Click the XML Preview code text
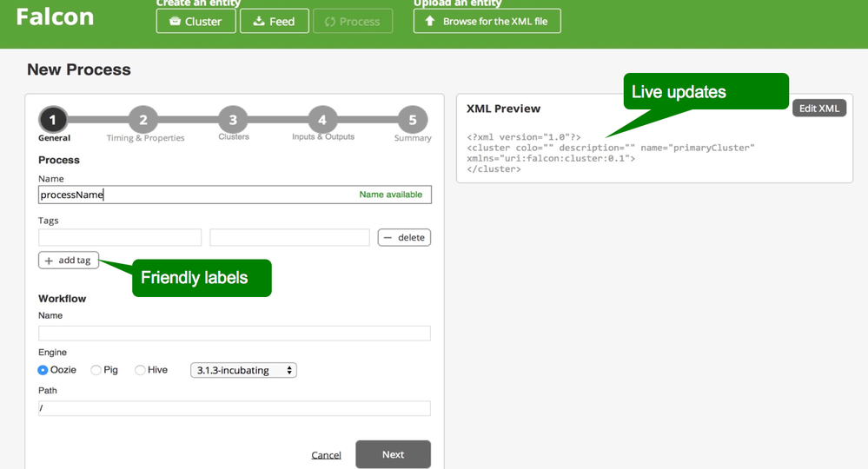 coord(611,153)
